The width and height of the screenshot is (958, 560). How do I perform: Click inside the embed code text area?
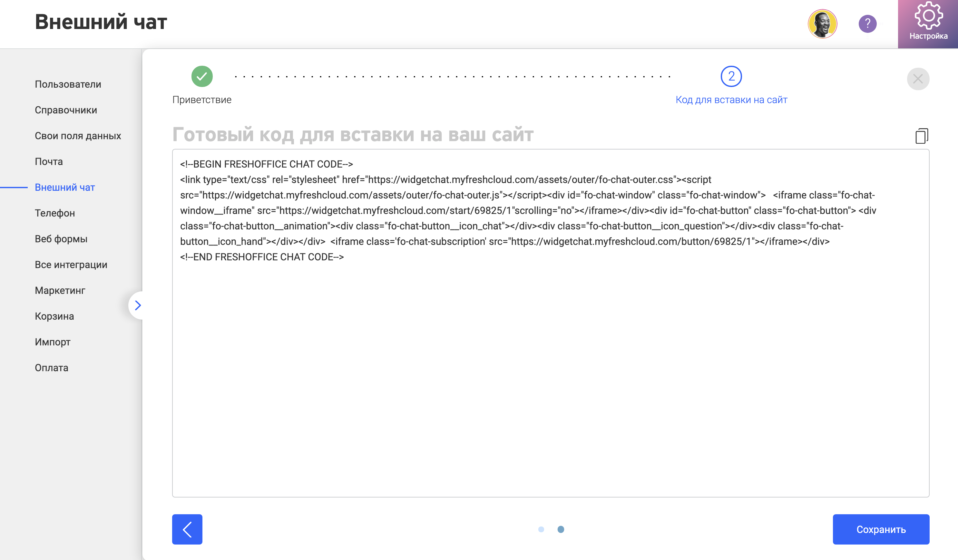[x=551, y=323]
